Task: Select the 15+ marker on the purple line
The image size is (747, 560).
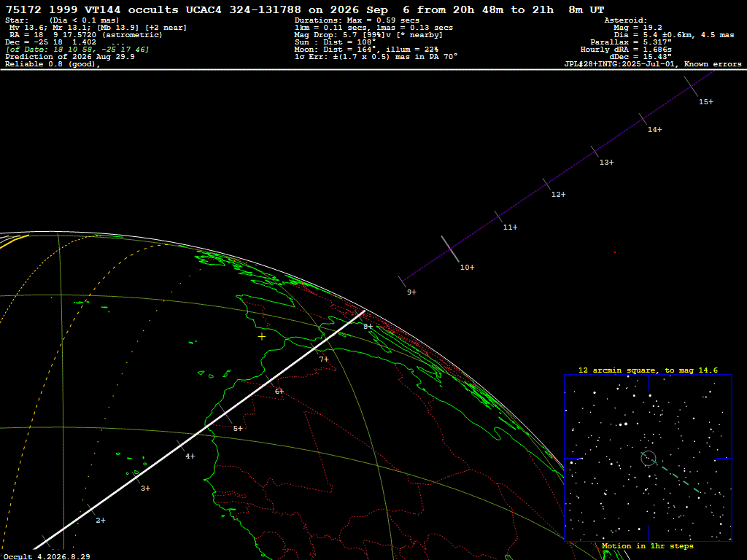Action: click(x=706, y=102)
